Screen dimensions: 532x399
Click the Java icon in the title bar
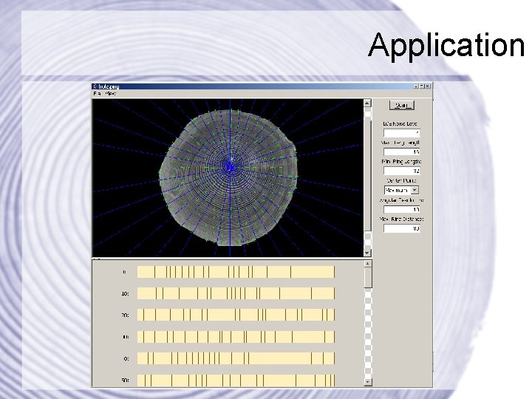pos(95,86)
